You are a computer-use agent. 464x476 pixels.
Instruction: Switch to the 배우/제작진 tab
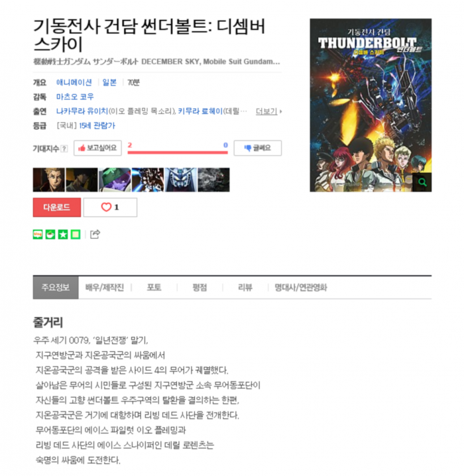(x=104, y=288)
